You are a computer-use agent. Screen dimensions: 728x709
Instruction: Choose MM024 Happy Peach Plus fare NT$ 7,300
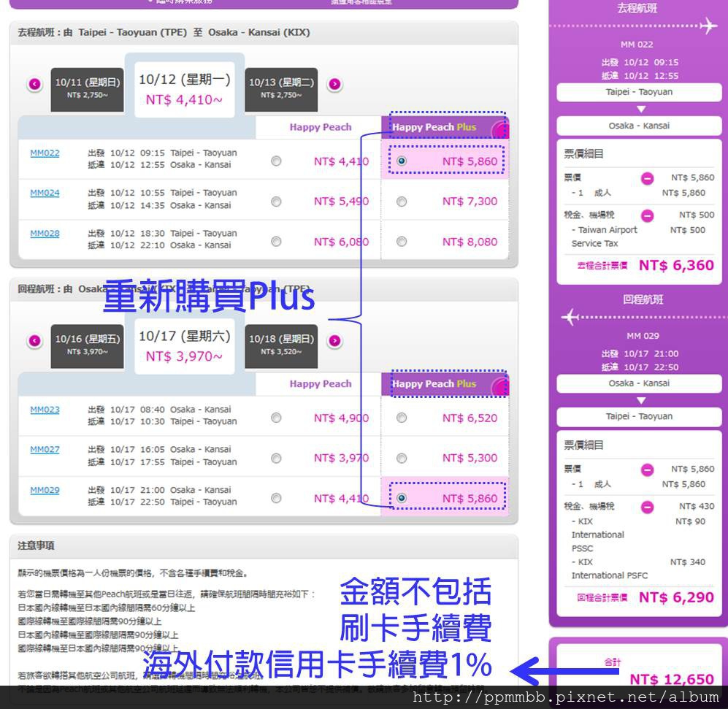click(402, 202)
